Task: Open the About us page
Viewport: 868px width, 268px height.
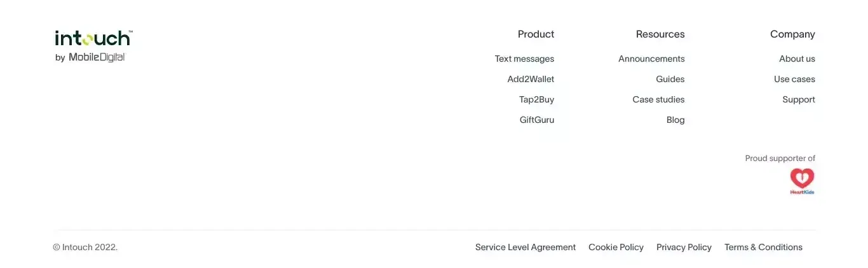Action: pyautogui.click(x=797, y=59)
